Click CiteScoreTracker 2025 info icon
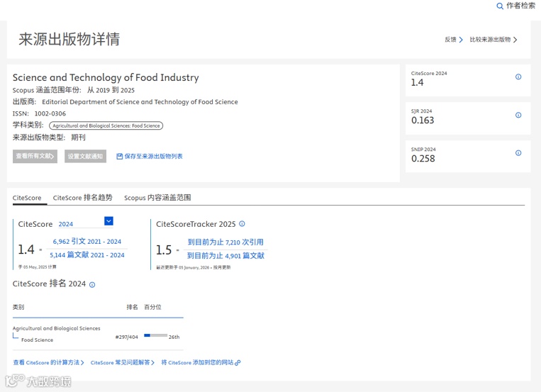Image resolution: width=541 pixels, height=392 pixels. tap(242, 223)
